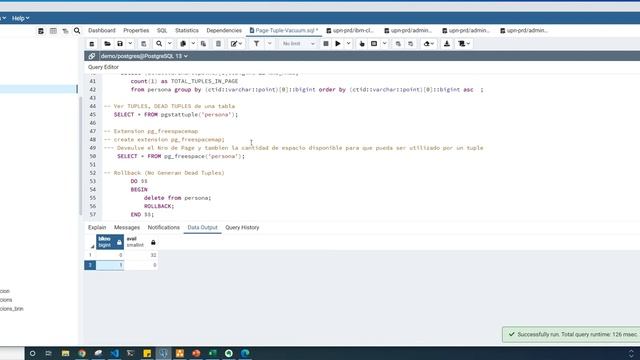Open the Find options dropdown arrow

(x=170, y=44)
